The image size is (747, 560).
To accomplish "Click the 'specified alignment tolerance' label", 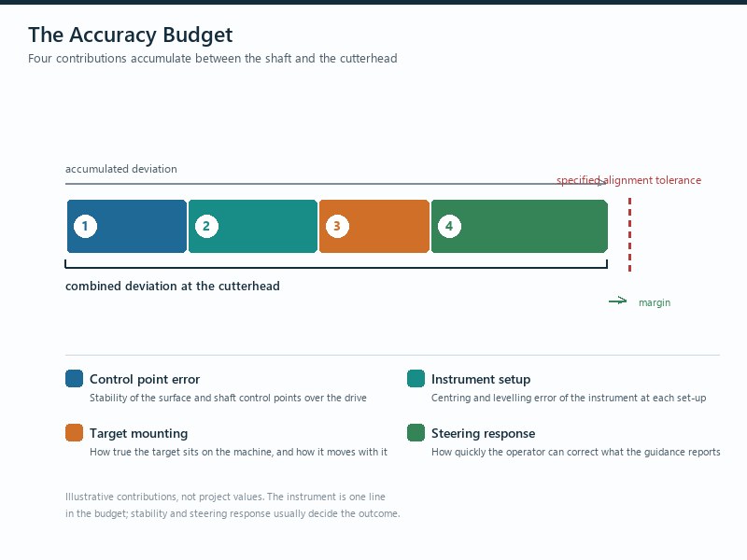I will [x=628, y=180].
